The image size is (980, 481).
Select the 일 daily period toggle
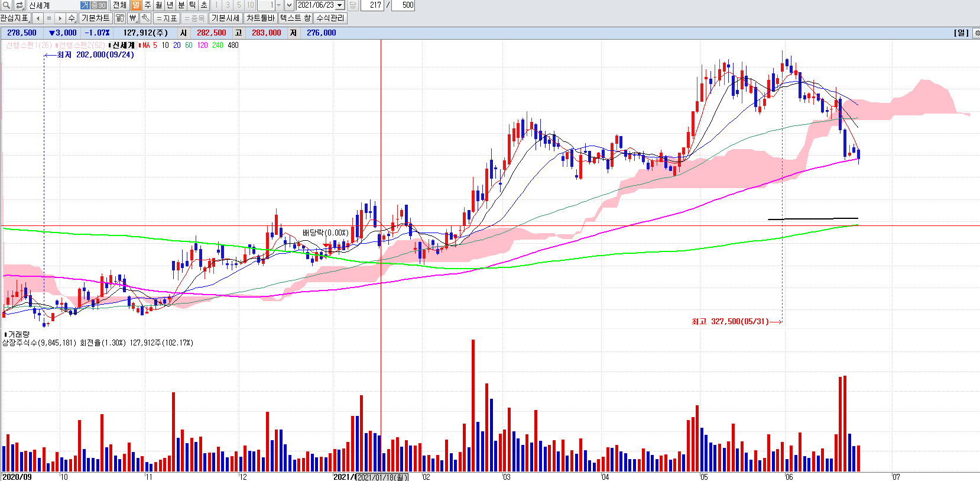[137, 5]
